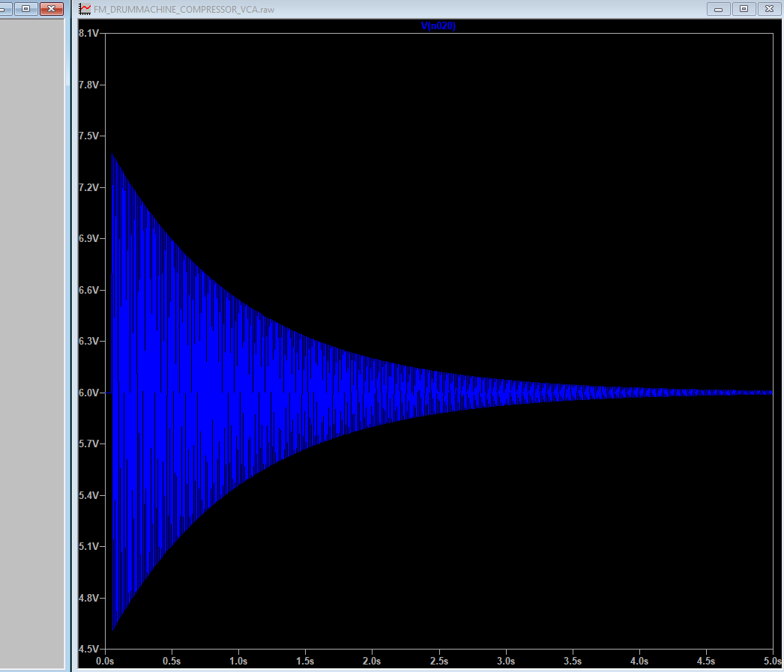
Task: Click the 8.1V vertical axis label
Action: coord(88,33)
